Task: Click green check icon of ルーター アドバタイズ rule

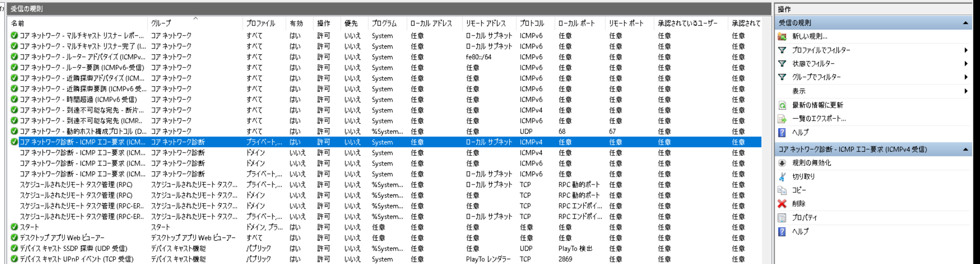Action: (14, 57)
